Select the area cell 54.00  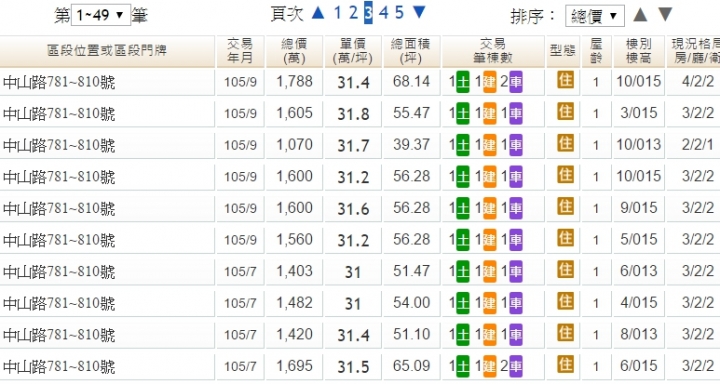click(411, 303)
